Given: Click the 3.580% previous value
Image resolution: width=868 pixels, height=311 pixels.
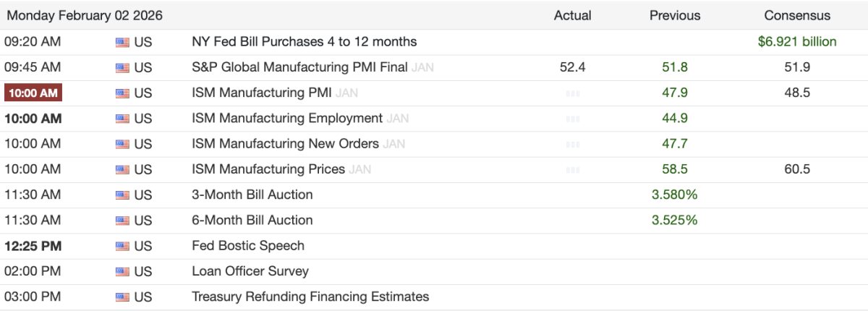Looking at the screenshot, I should 674,195.
